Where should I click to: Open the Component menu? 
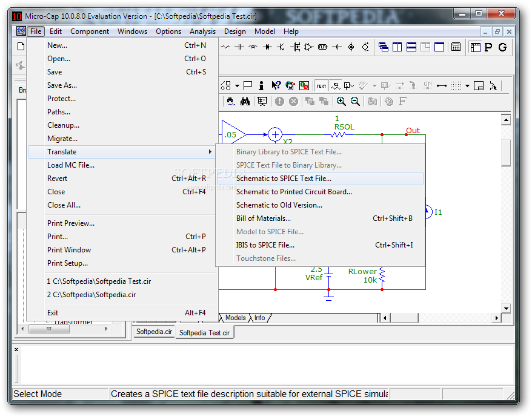point(90,31)
